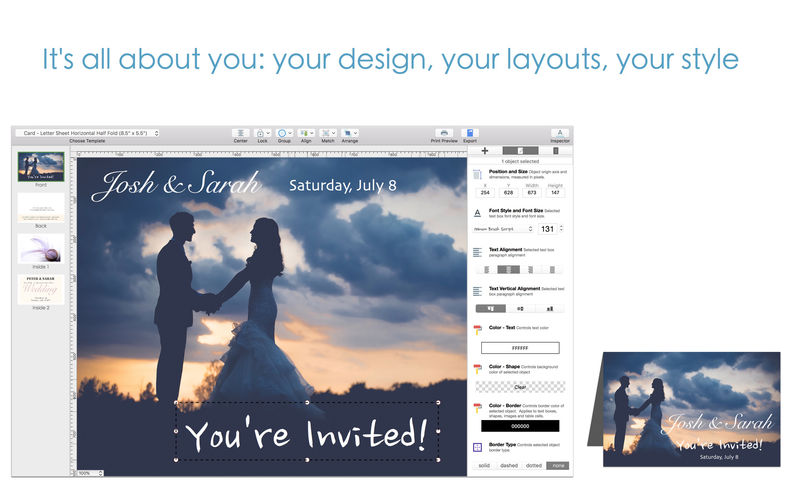Click the Group toolbar icon
The height and width of the screenshot is (500, 800).
282,133
